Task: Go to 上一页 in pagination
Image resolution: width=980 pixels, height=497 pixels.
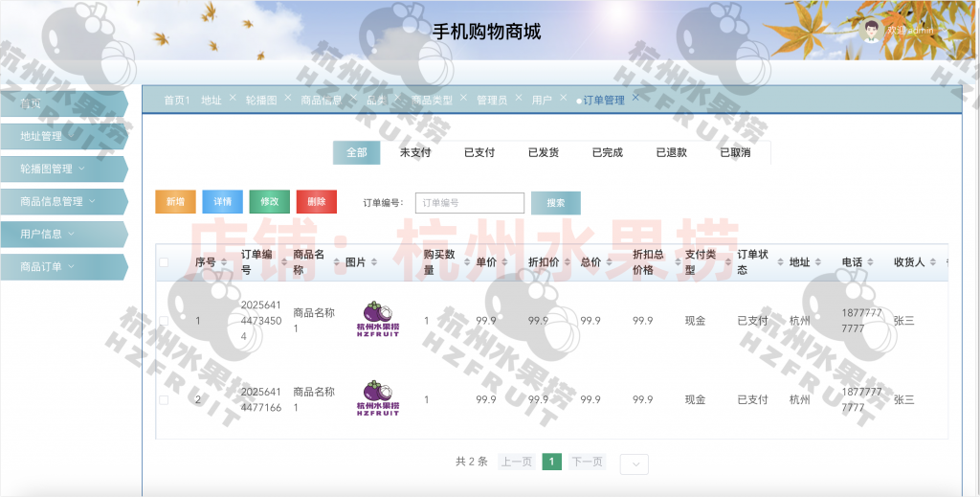Action: pyautogui.click(x=516, y=462)
